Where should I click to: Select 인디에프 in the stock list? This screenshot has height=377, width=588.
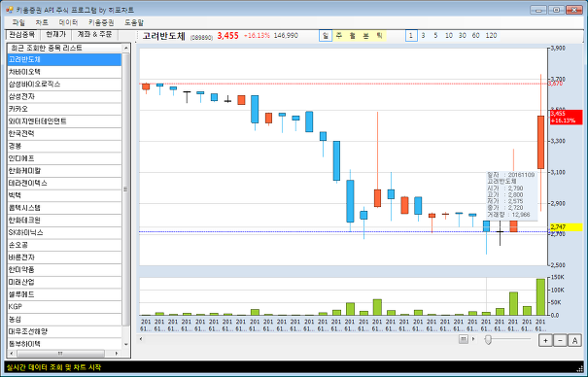click(64, 158)
